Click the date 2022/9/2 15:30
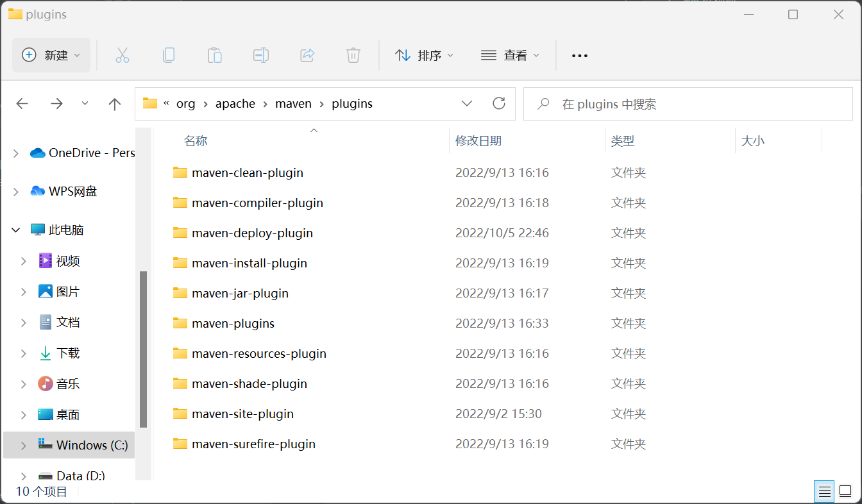The width and height of the screenshot is (862, 504). tap(498, 414)
